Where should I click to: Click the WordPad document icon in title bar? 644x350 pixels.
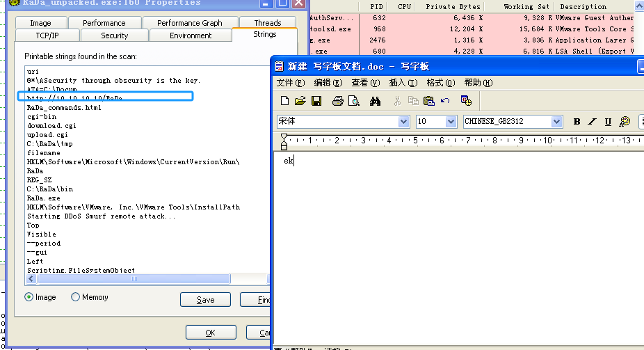tap(280, 66)
